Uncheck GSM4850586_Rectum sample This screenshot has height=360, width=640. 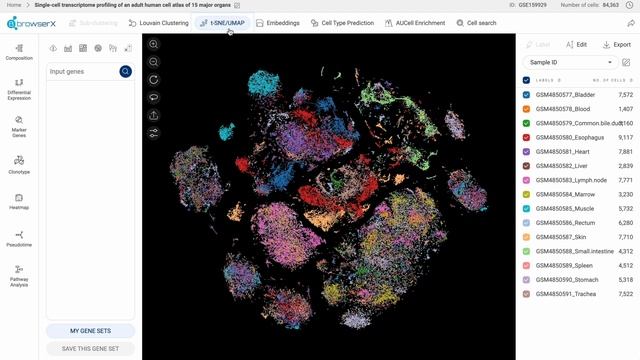click(x=526, y=223)
